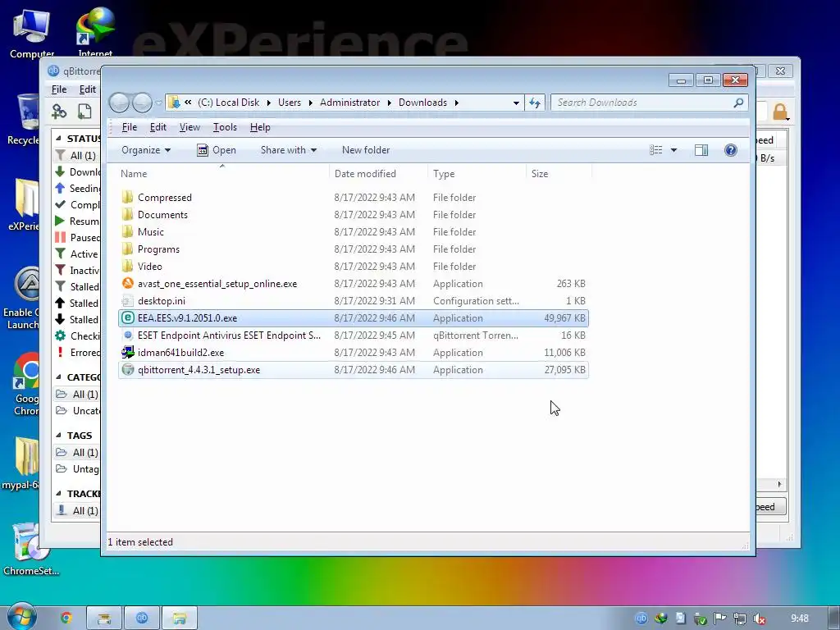Collapse the TAGS section in qBittorrent
Screen dimensions: 840x630
pyautogui.click(x=59, y=435)
